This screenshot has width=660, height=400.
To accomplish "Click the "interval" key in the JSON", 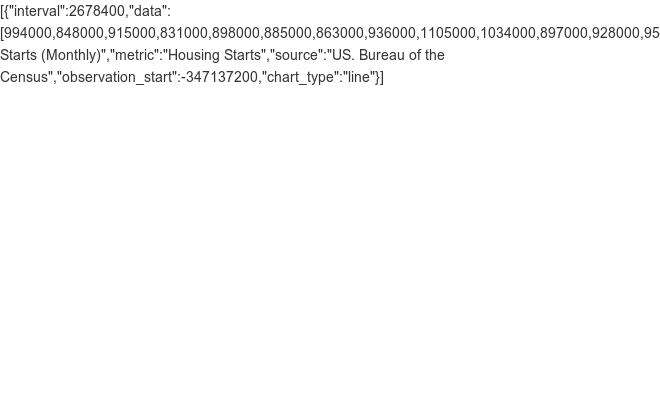I will [x=37, y=11].
